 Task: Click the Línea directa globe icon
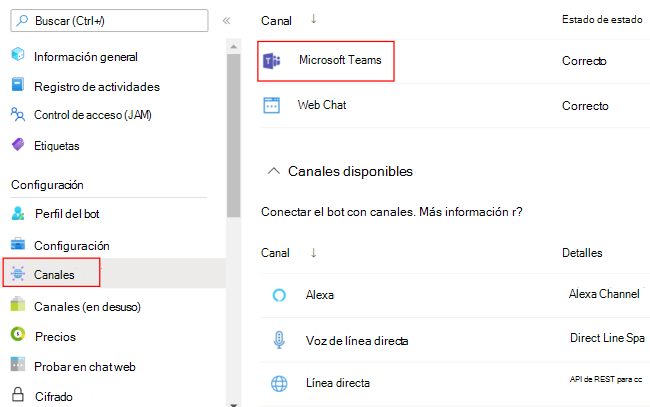tap(279, 383)
